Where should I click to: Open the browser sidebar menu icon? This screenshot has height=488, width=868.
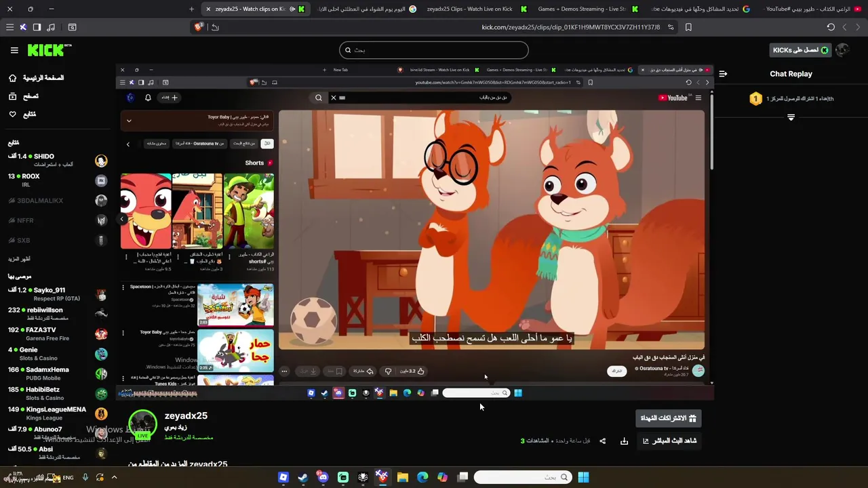[x=9, y=27]
